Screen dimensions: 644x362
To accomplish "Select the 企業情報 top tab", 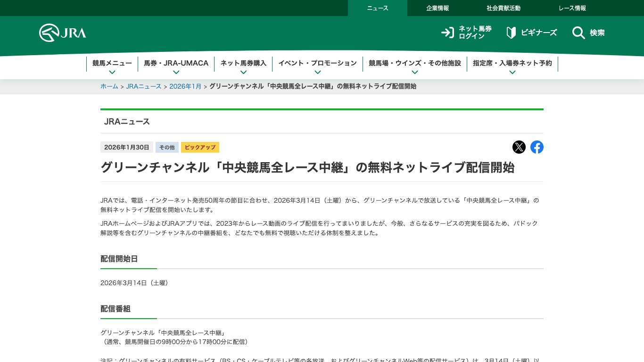I will [438, 8].
